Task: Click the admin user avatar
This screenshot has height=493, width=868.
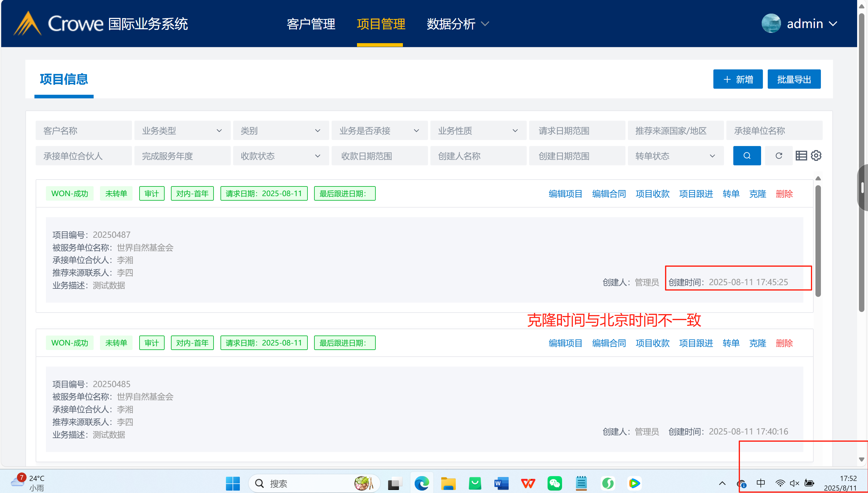Action: pos(771,24)
